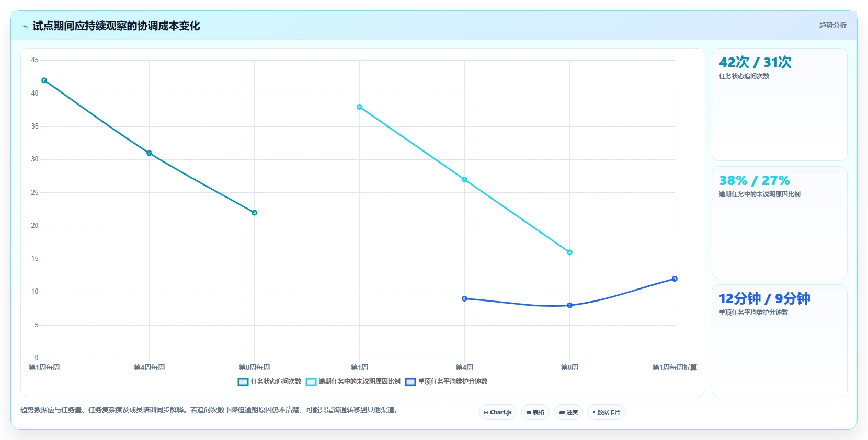Click the cyan data point at value 27
This screenshot has height=440, width=868.
coord(465,180)
